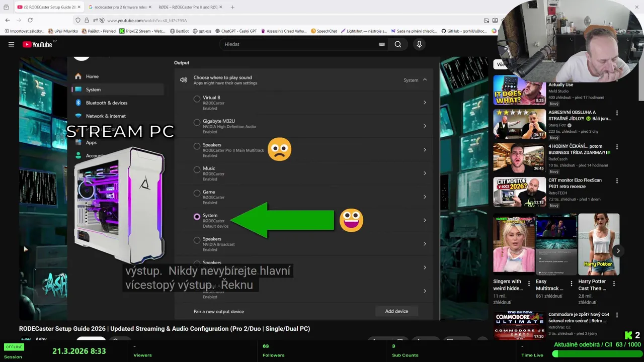Close the rodecaster pro 2 firmware tab
Viewport: 644px width, 362px height.
coord(149,7)
